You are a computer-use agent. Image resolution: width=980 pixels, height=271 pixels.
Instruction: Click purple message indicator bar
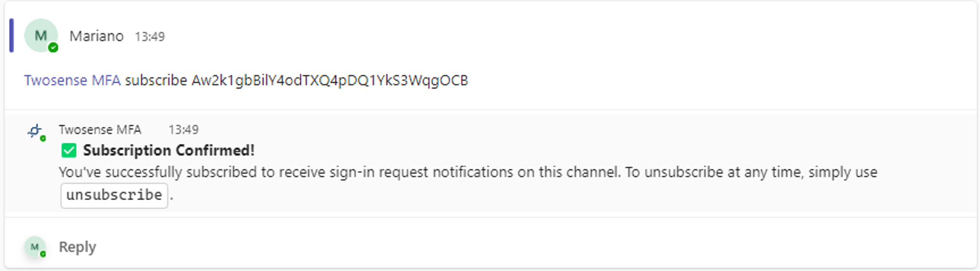point(11,35)
